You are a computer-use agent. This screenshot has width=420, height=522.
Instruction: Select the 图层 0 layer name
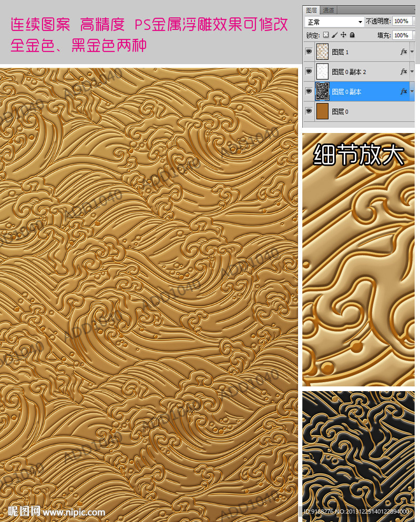point(340,112)
